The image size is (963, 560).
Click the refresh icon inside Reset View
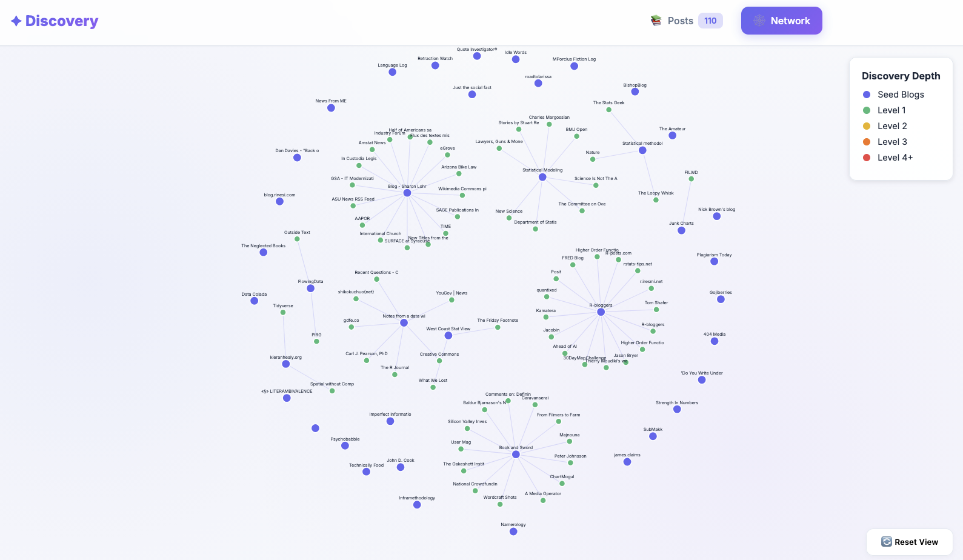[887, 542]
